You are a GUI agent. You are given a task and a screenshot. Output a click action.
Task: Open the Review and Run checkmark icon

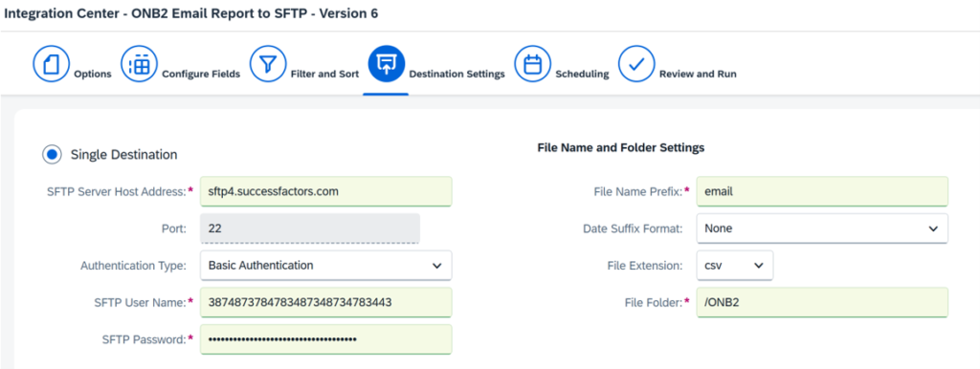(636, 64)
